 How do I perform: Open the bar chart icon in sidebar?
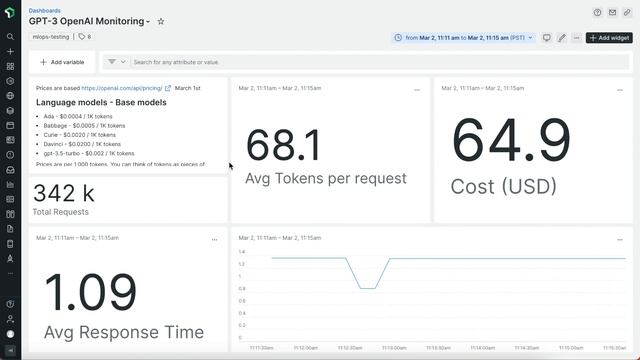tap(10, 184)
